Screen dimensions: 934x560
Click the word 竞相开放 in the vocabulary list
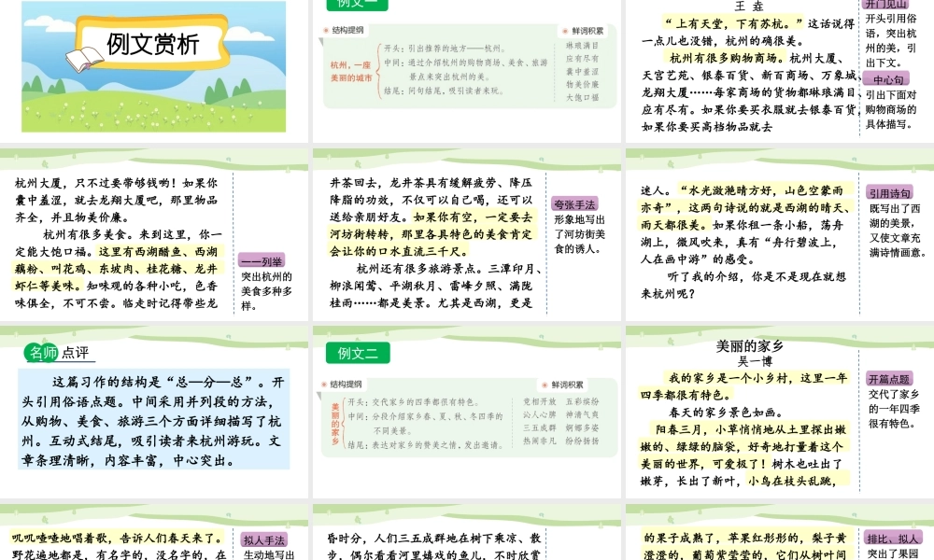[539, 401]
